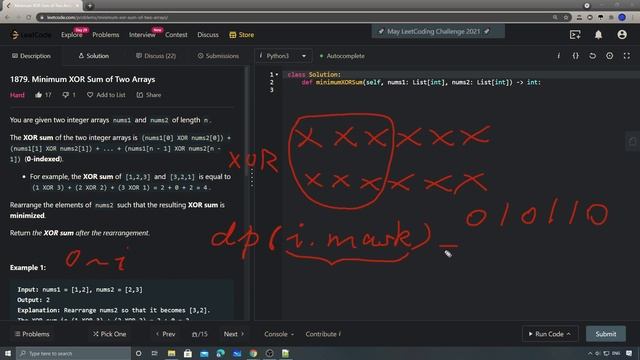The height and width of the screenshot is (360, 640).
Task: Open the Interview nav item
Action: pos(142,35)
